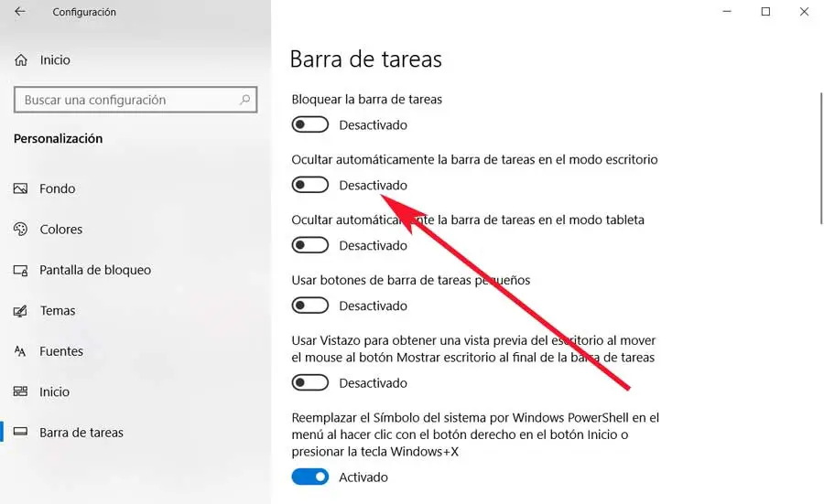Image resolution: width=824 pixels, height=504 pixels.
Task: Enable the Vistazo desktop preview switch
Action: tap(310, 382)
